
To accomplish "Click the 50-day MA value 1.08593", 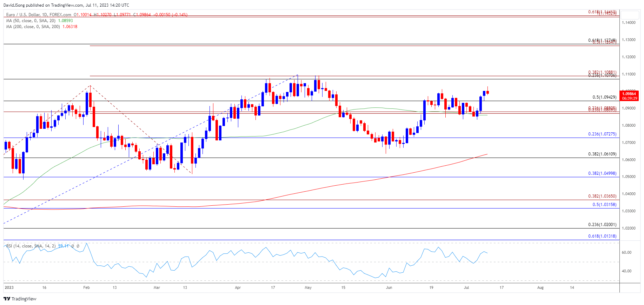I will 65,21.
